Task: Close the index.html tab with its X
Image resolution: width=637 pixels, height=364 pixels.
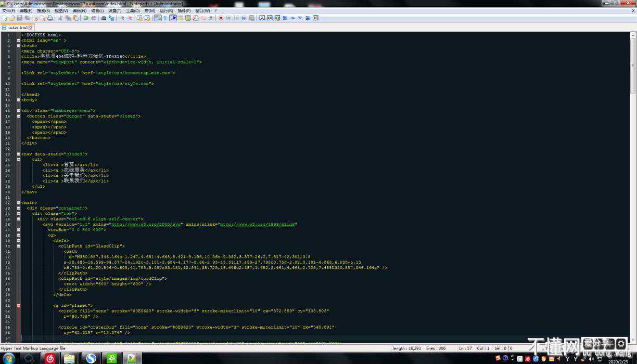Action: (x=30, y=28)
